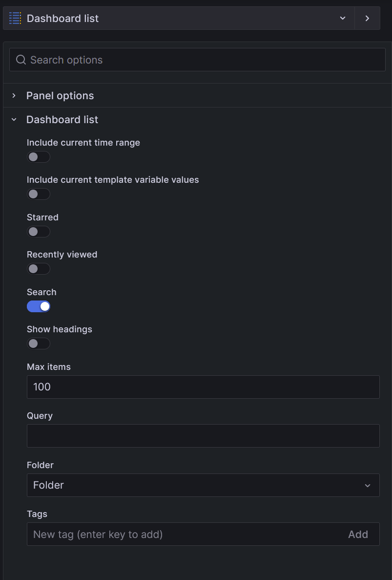Screen dimensions: 392x580
Task: Enable the Recently viewed toggle
Action: tap(39, 269)
